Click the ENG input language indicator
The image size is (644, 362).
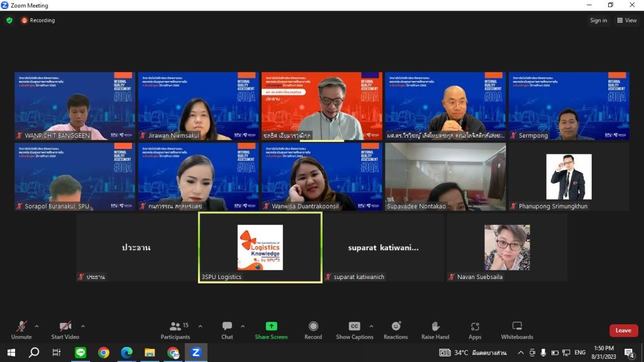[x=580, y=353]
